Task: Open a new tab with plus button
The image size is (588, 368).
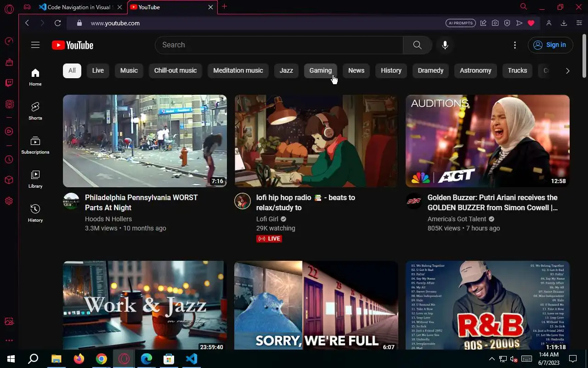Action: click(224, 6)
